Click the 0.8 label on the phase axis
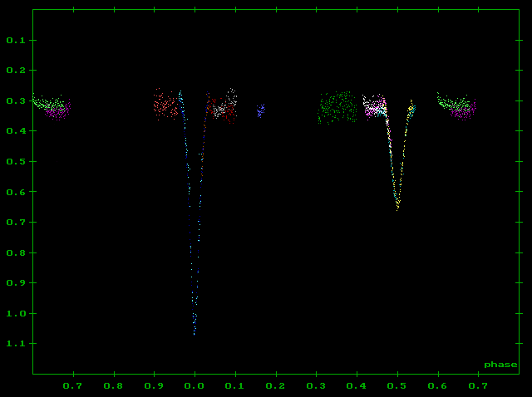532x397 pixels. 113,386
